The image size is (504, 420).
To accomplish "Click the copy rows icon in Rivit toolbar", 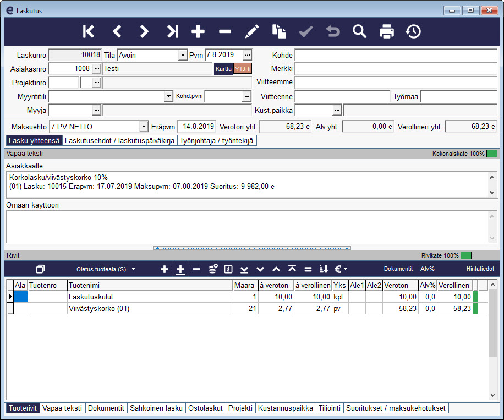I will 40,269.
